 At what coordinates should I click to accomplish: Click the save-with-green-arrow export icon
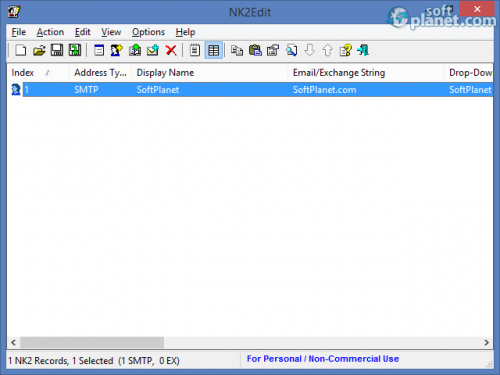click(75, 50)
